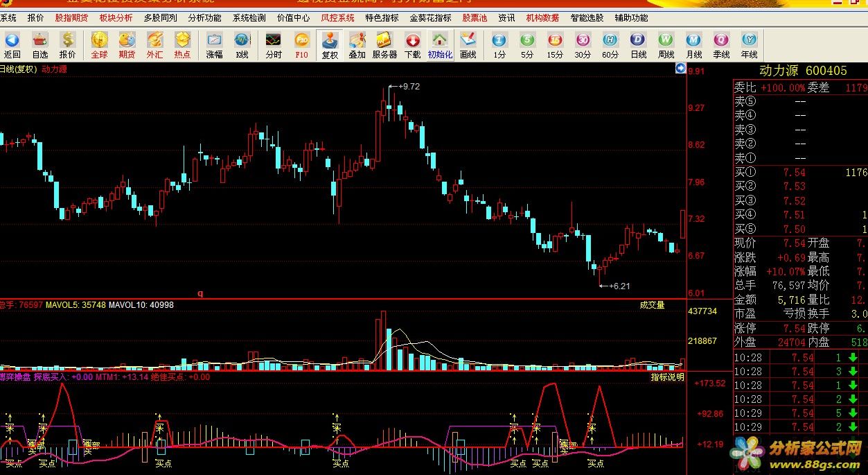Screen dimensions: 868x475
Task: Open the 自选 watchlist icon
Action: pyautogui.click(x=39, y=45)
